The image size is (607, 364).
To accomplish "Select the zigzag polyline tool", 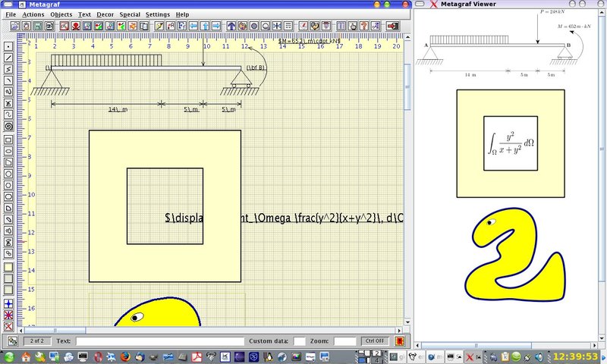I will point(8,69).
